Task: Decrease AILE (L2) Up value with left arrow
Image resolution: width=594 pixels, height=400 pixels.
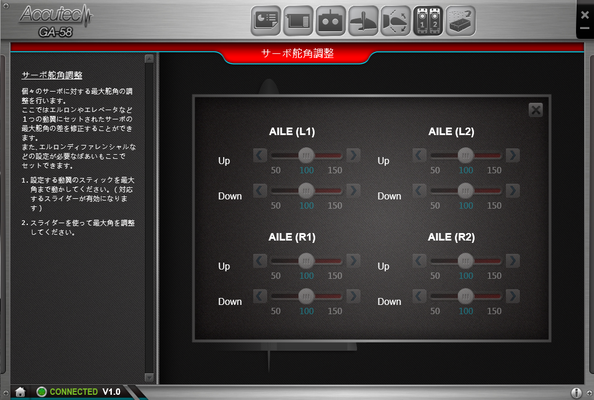Action: pyautogui.click(x=419, y=155)
